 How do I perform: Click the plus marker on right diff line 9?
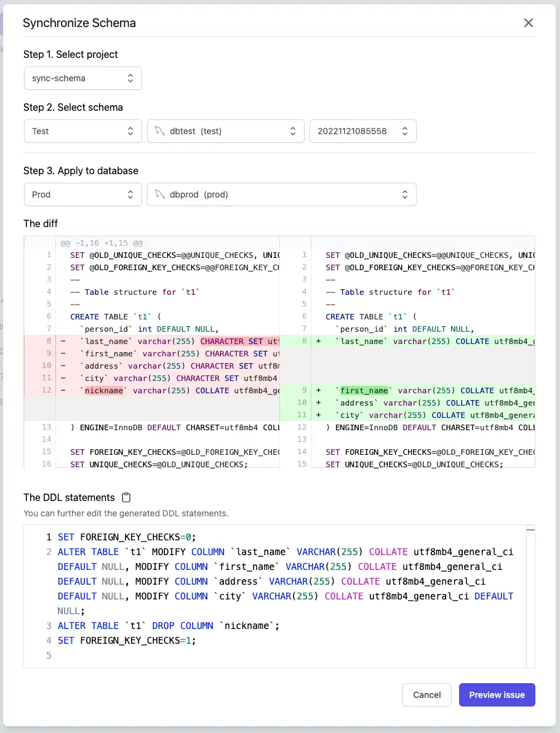pos(318,390)
